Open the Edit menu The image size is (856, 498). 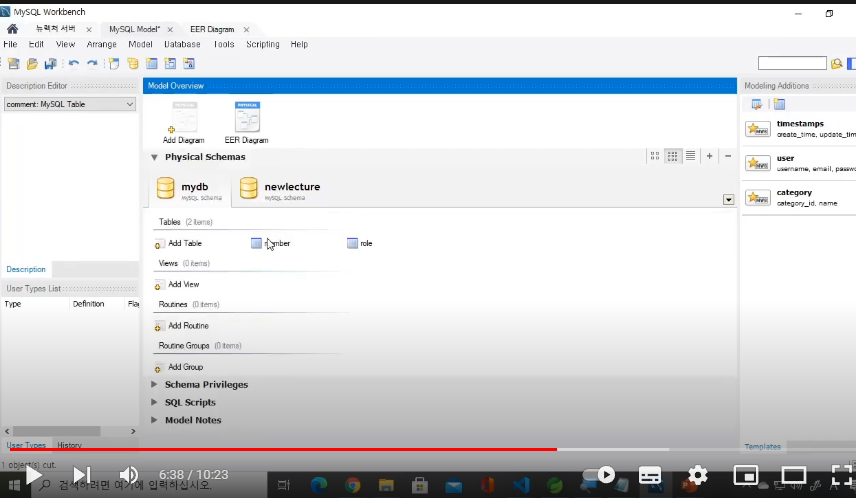point(36,44)
